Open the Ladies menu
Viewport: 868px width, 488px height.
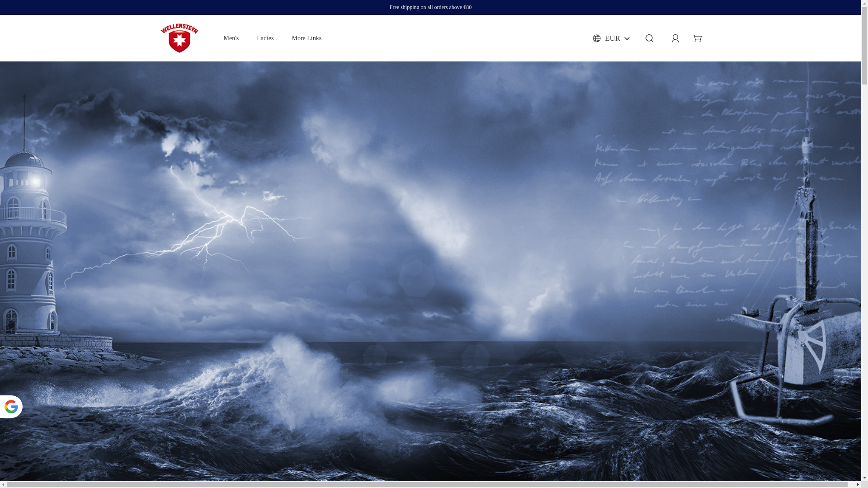pyautogui.click(x=265, y=38)
